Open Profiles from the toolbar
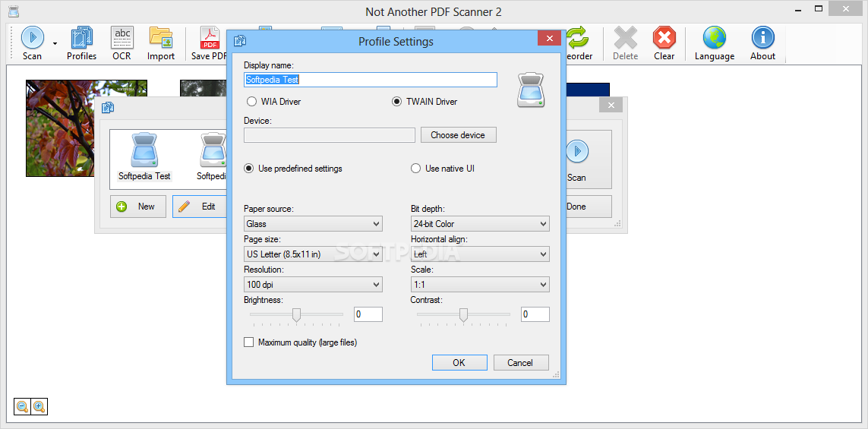 click(82, 43)
